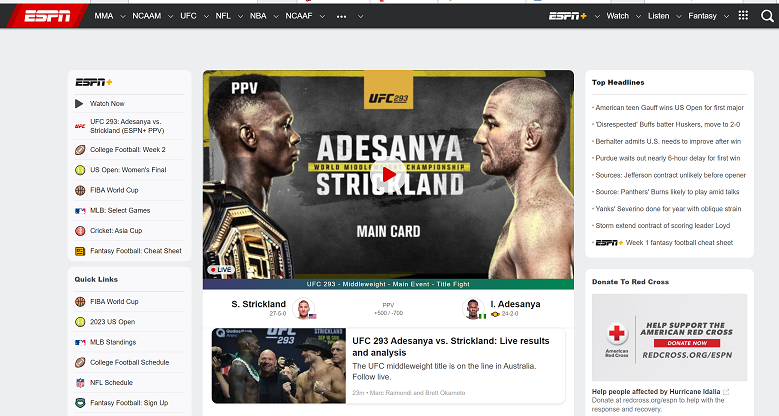Select the Watch menu in the header
This screenshot has height=416, width=779.
point(622,16)
